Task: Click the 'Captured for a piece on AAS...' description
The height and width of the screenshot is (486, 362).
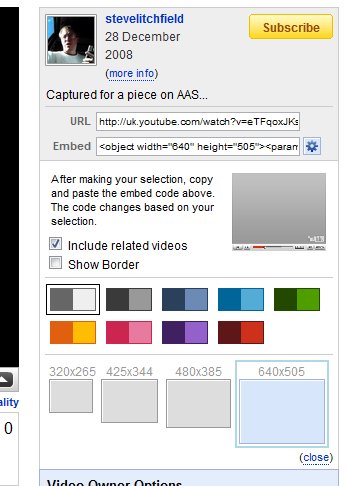Action: click(127, 95)
